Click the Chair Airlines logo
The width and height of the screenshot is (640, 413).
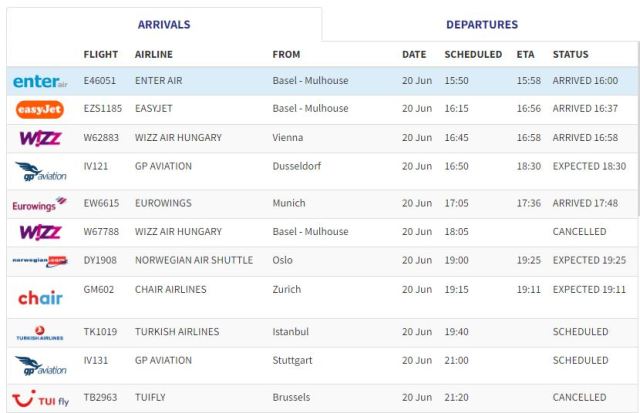[x=40, y=297]
